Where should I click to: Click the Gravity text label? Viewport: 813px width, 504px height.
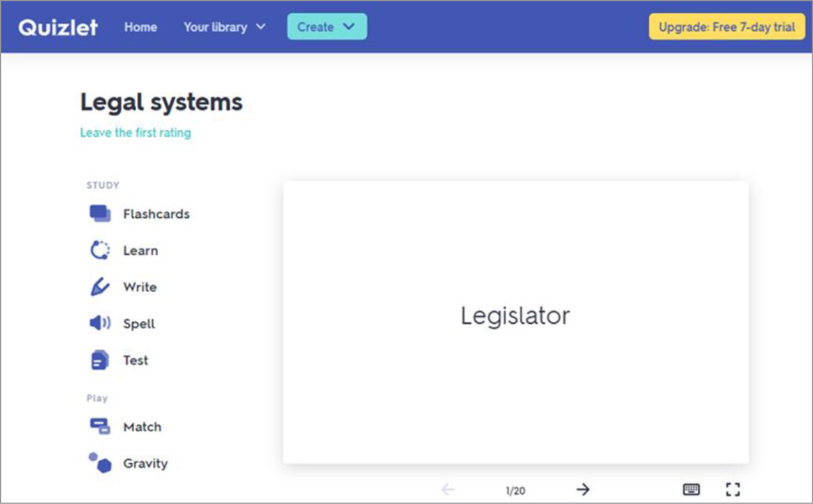pos(145,463)
